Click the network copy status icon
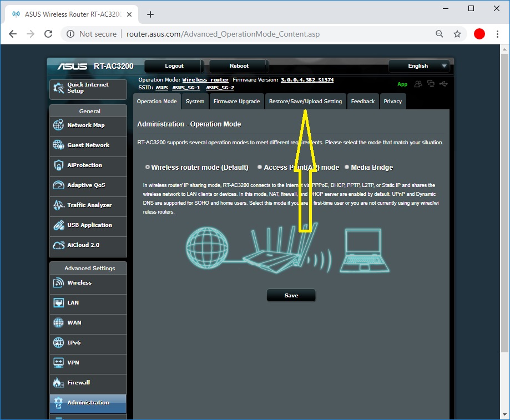This screenshot has width=510, height=420. (x=431, y=84)
